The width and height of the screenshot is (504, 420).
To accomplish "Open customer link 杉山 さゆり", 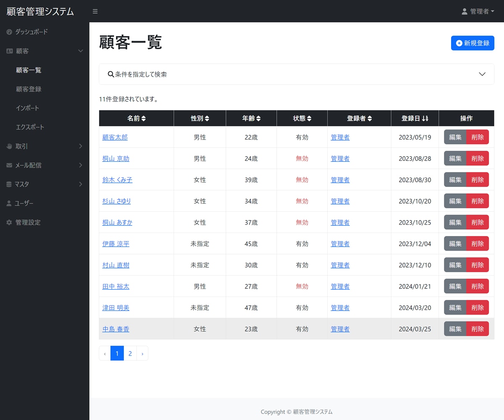I will pyautogui.click(x=117, y=201).
